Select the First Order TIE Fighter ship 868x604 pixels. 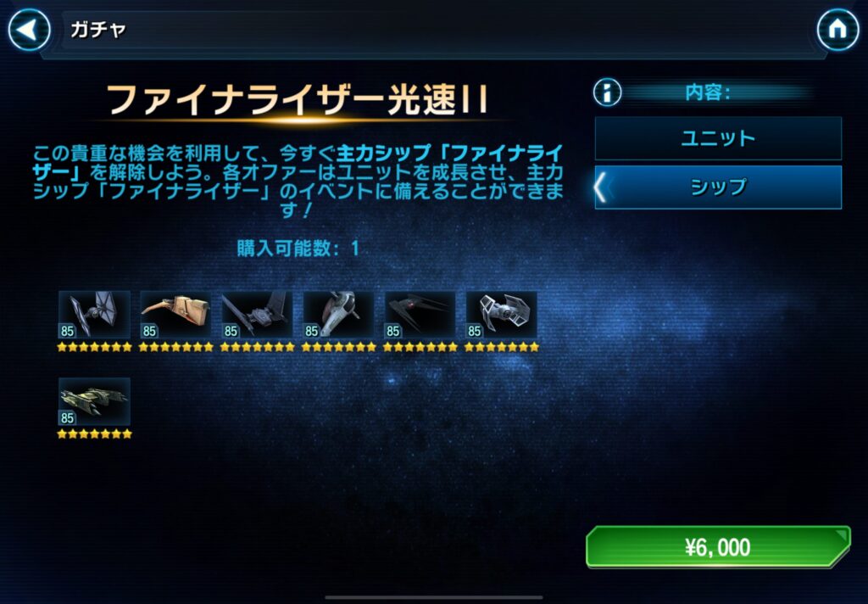pyautogui.click(x=95, y=315)
